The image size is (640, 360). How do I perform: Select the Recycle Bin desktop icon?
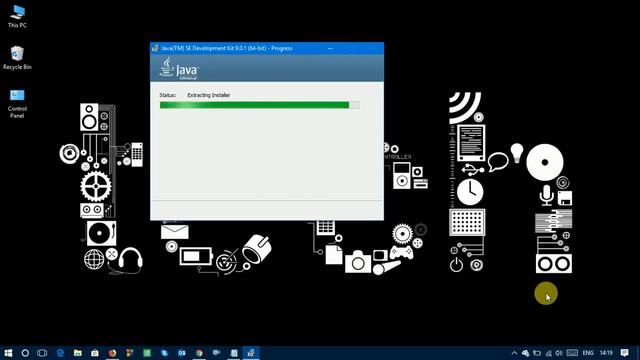[x=17, y=58]
